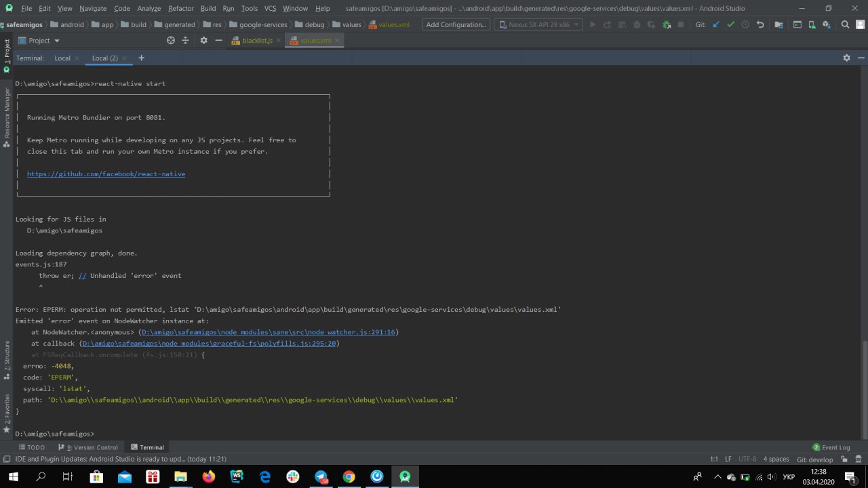Screen dimensions: 868x488
Task: Open Windows Start menu
Action: [x=14, y=477]
